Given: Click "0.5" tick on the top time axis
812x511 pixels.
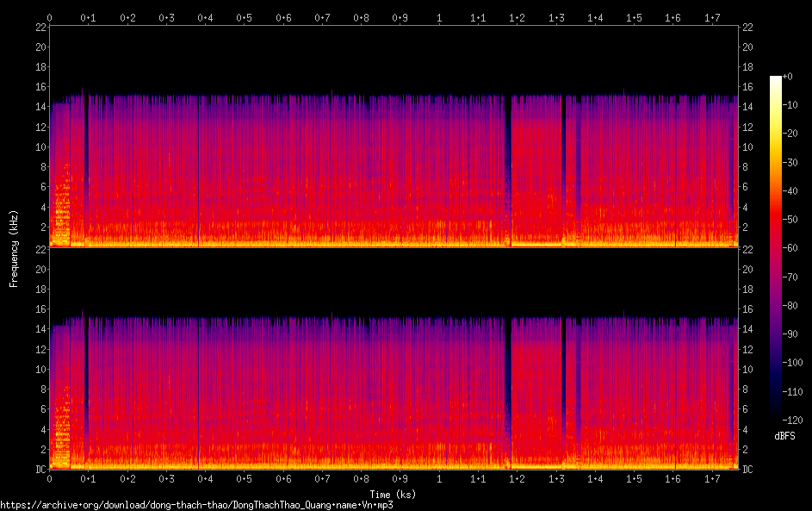Looking at the screenshot, I should [244, 17].
